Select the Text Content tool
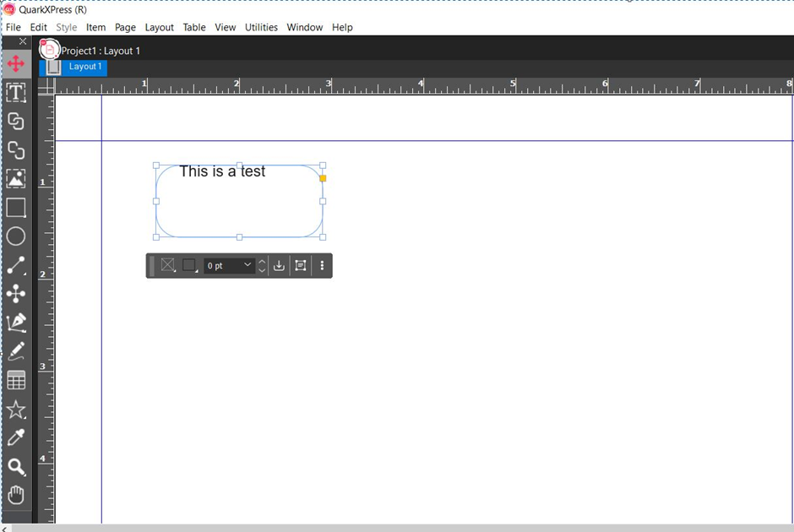Screen dimensions: 794x532 pyautogui.click(x=15, y=93)
